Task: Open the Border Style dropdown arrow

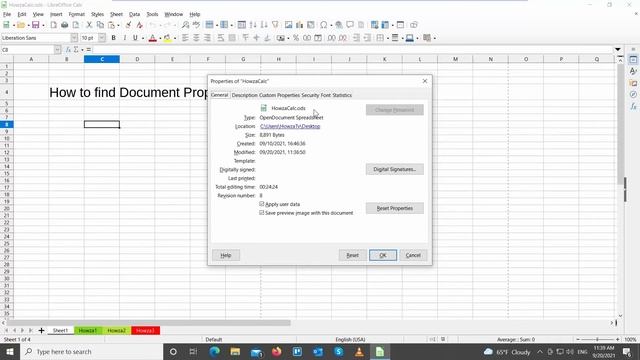Action: [402, 38]
